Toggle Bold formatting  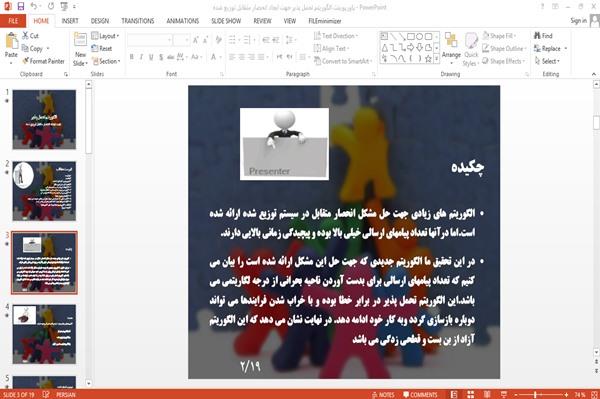(132, 57)
